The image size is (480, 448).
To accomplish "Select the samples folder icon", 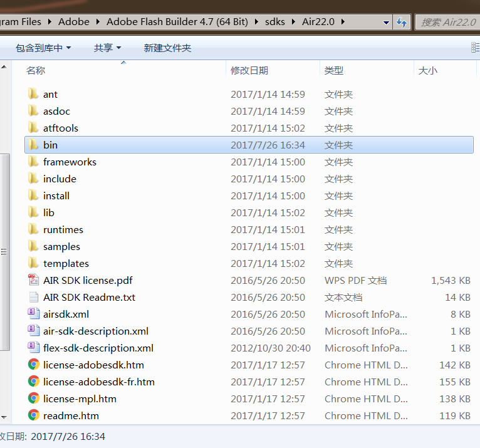I will tap(33, 246).
